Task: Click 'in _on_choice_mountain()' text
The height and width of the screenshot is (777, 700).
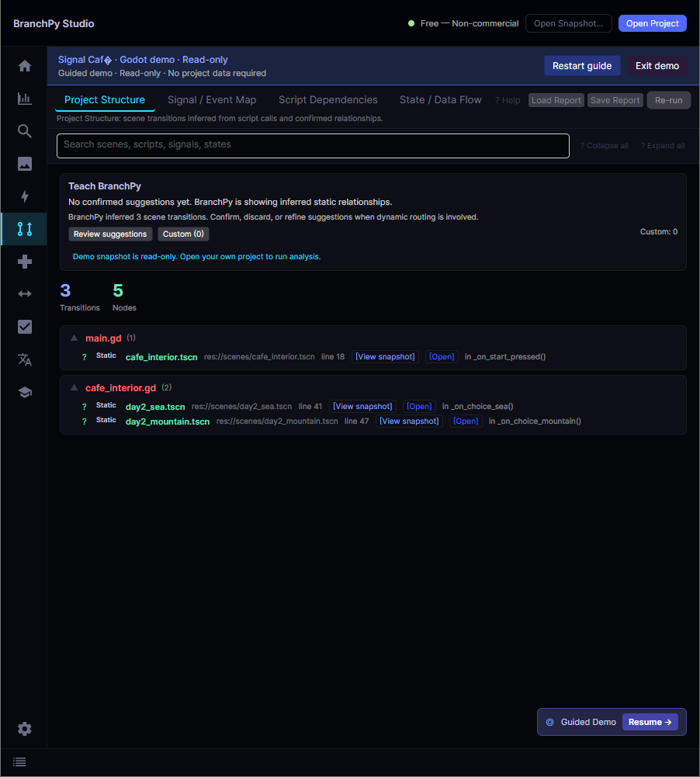Action: click(x=535, y=421)
